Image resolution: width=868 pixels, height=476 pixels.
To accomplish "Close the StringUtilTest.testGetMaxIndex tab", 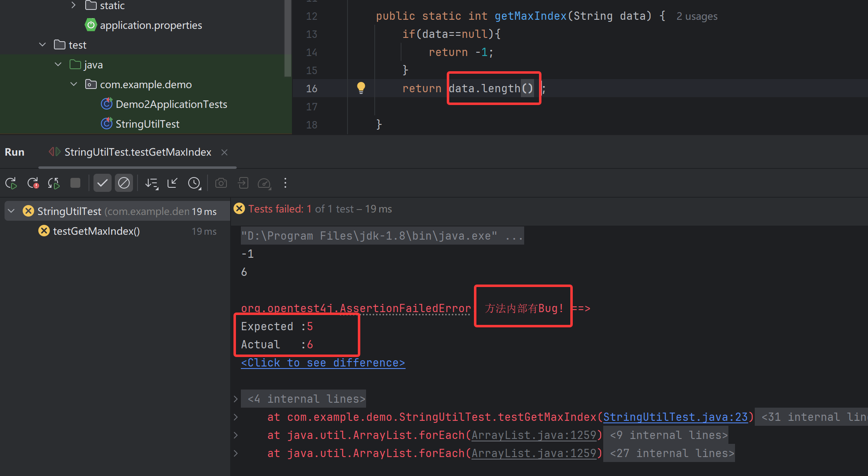I will (224, 152).
